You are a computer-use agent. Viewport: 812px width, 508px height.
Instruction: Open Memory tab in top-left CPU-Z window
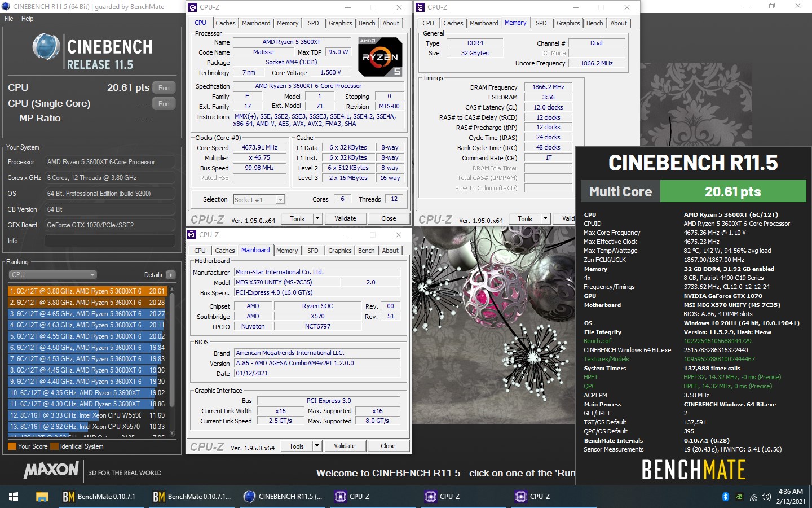coord(288,23)
